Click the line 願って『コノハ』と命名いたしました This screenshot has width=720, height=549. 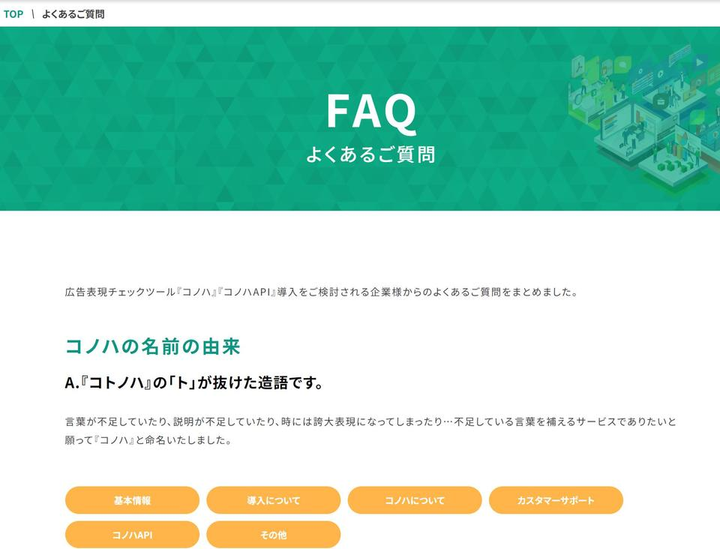[x=148, y=440]
